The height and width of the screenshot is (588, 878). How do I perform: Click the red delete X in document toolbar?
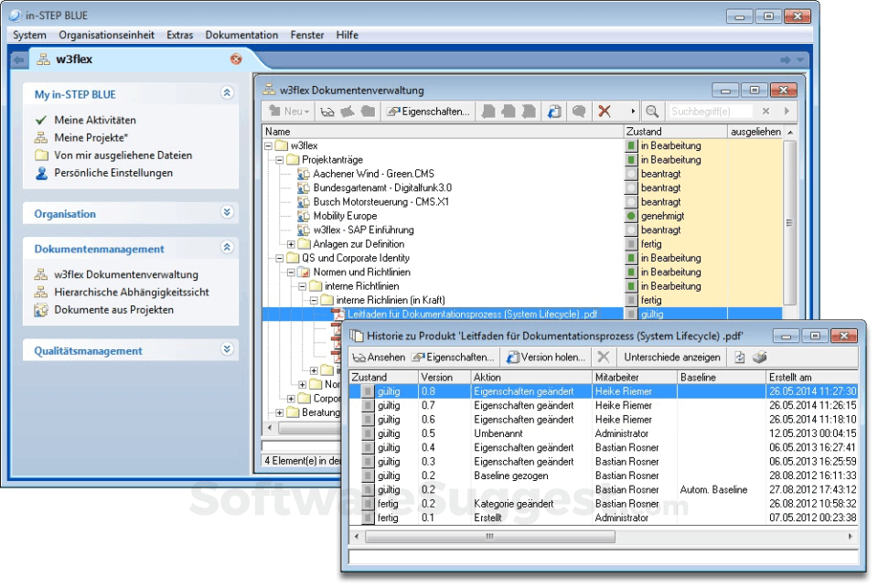(x=604, y=112)
